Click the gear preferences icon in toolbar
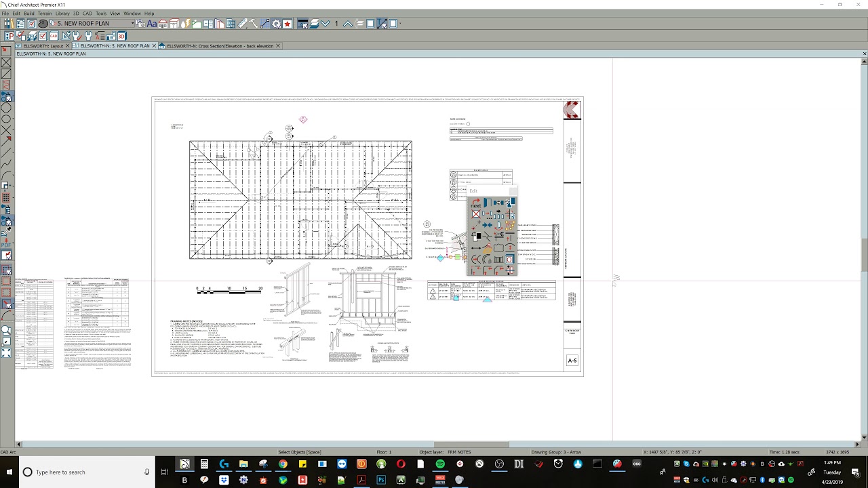Screen dimensions: 868x488 [x=276, y=24]
